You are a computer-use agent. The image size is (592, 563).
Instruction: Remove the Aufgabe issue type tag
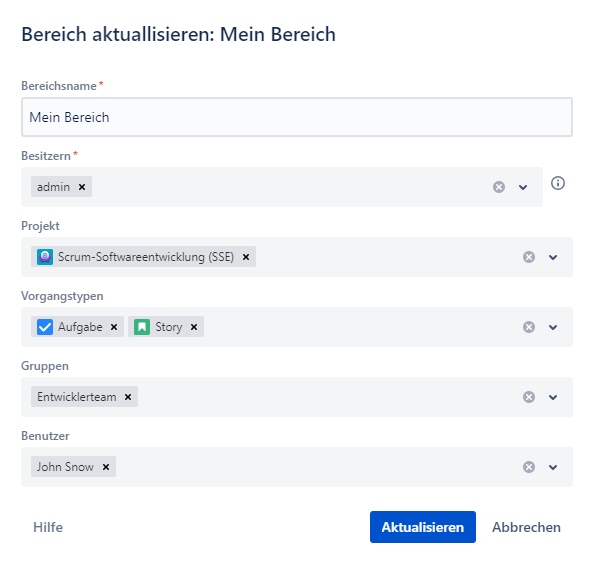click(x=114, y=327)
